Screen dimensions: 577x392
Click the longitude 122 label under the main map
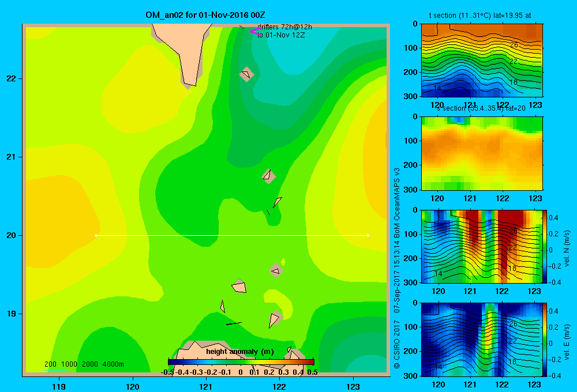coord(279,386)
